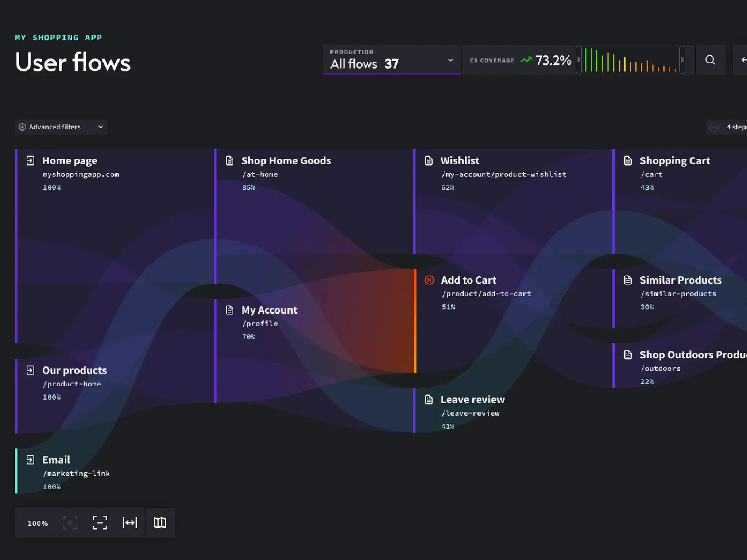The image size is (747, 560).
Task: Click the back arrow icon at top right
Action: click(x=744, y=60)
